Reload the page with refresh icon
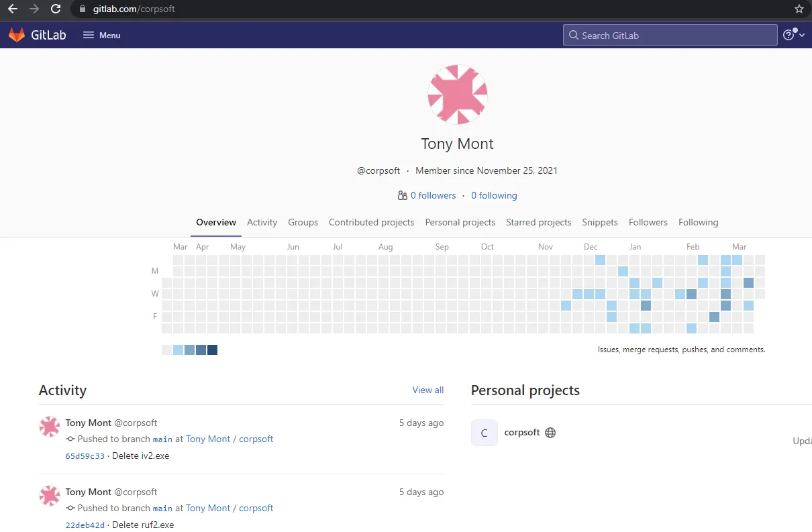The height and width of the screenshot is (532, 812). coord(56,9)
